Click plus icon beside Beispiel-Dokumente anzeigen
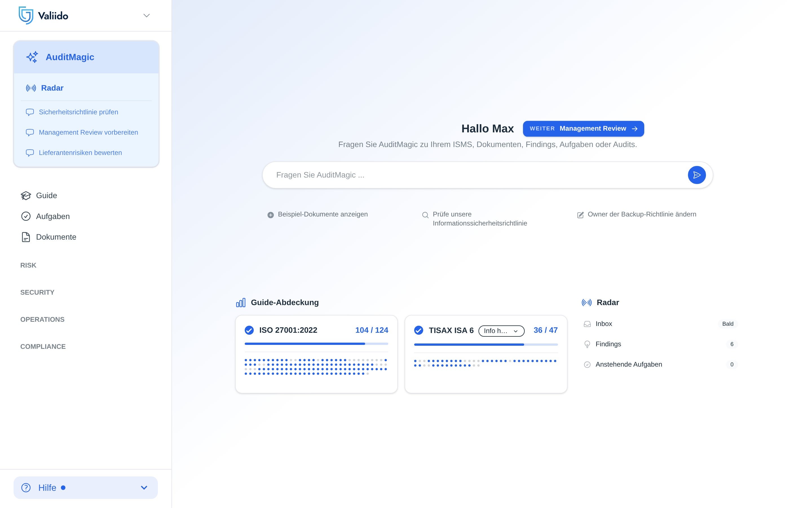This screenshot has height=508, width=812. pyautogui.click(x=270, y=215)
